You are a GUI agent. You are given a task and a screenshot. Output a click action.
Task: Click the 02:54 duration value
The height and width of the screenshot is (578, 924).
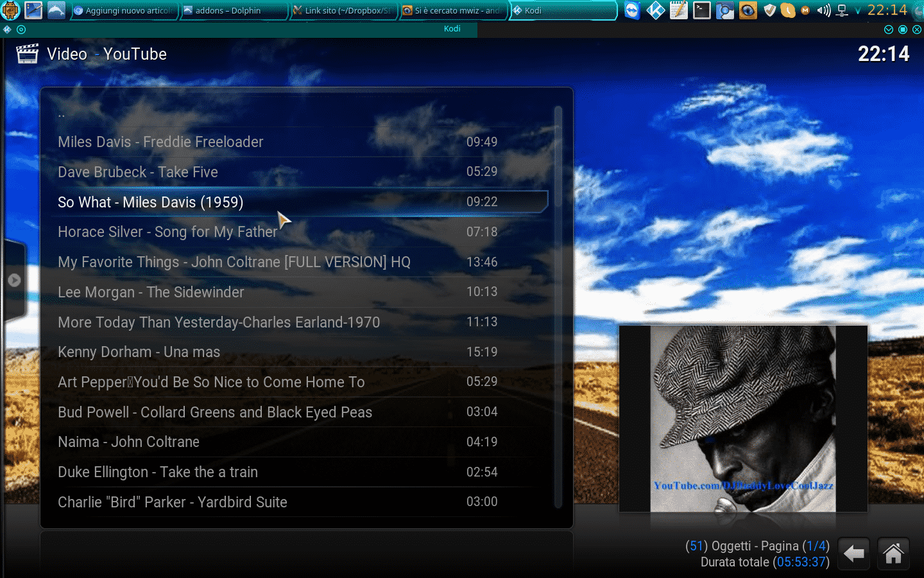482,472
